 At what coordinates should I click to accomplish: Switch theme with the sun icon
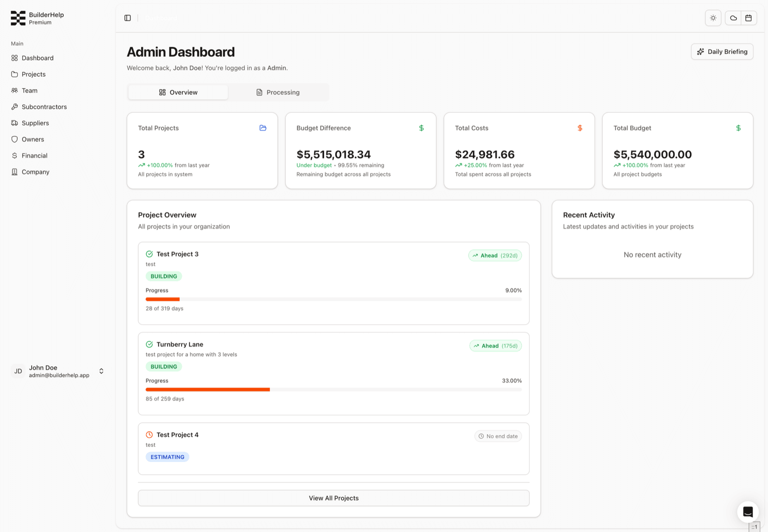pyautogui.click(x=713, y=18)
